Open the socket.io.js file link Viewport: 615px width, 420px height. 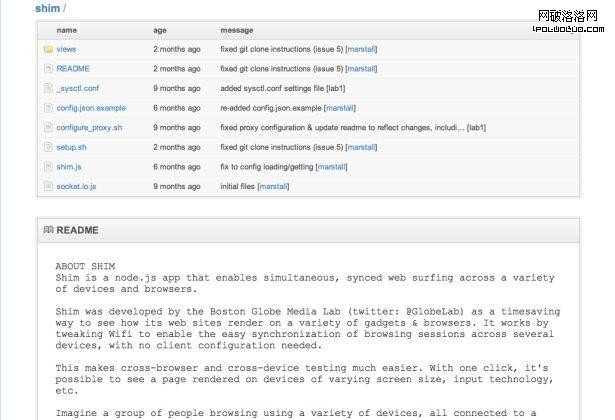pos(76,186)
